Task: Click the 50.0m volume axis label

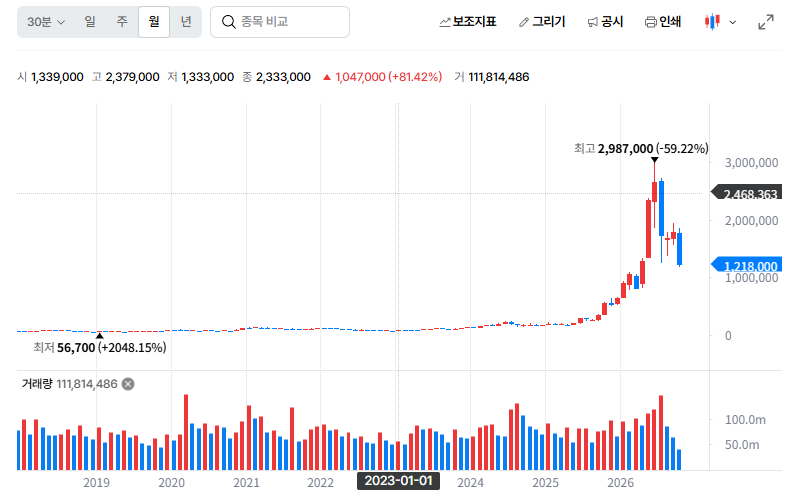Action: (742, 445)
